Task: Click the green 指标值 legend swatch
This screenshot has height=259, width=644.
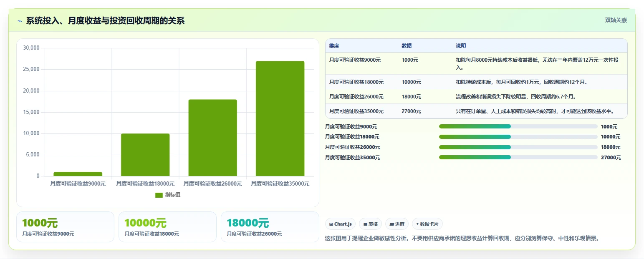Action: (x=159, y=195)
